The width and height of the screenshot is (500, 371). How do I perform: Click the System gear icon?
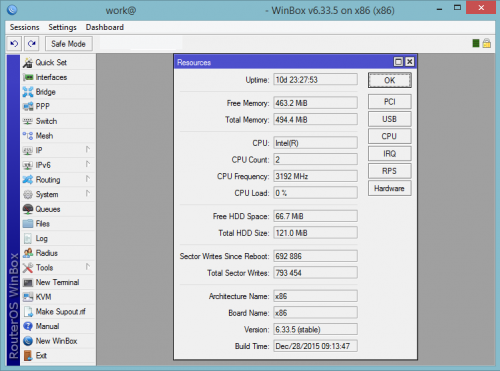coord(28,194)
